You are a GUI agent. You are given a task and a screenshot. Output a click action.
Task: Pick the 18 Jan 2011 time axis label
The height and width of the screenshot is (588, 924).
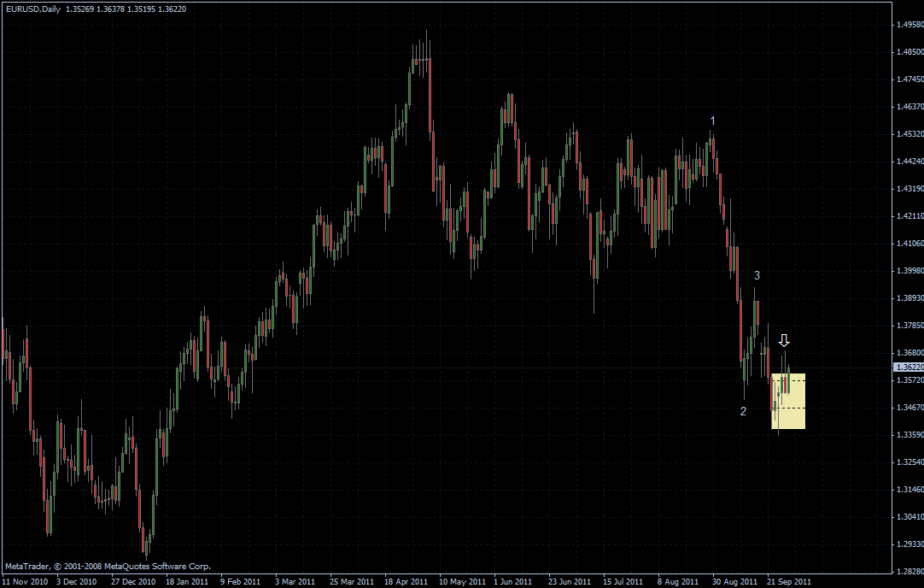187,581
